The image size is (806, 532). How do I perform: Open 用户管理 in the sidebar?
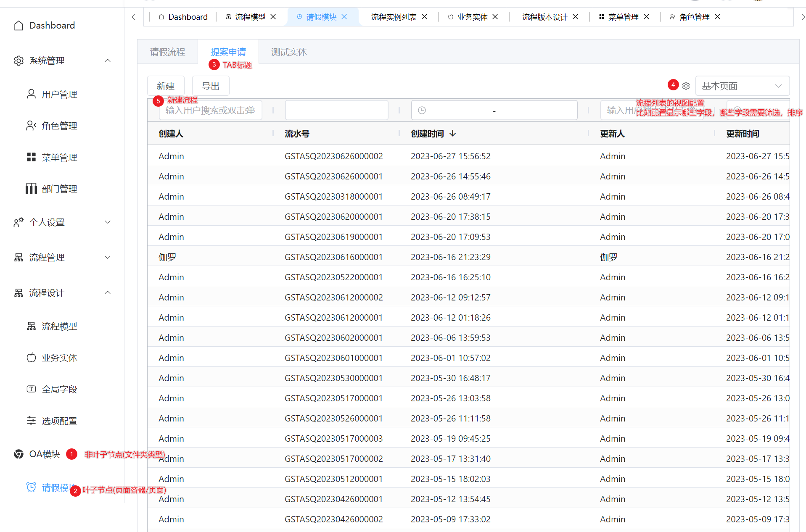[x=59, y=95]
